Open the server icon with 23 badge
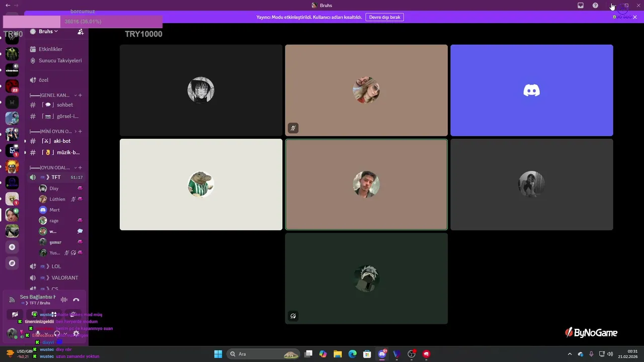This screenshot has width=644, height=362. click(12, 86)
